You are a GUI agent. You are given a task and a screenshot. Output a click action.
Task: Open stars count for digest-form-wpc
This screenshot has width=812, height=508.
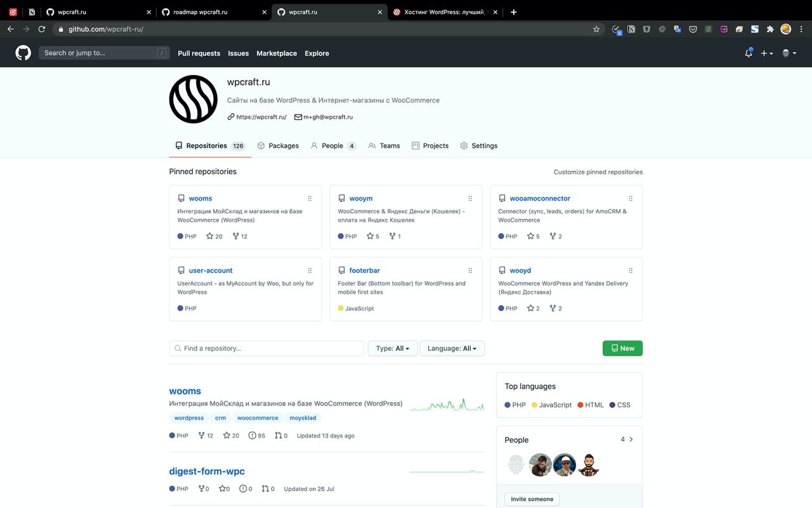point(224,489)
